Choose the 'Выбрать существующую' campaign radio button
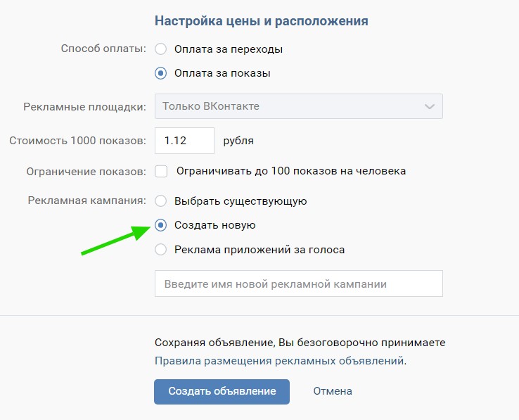 [x=161, y=201]
